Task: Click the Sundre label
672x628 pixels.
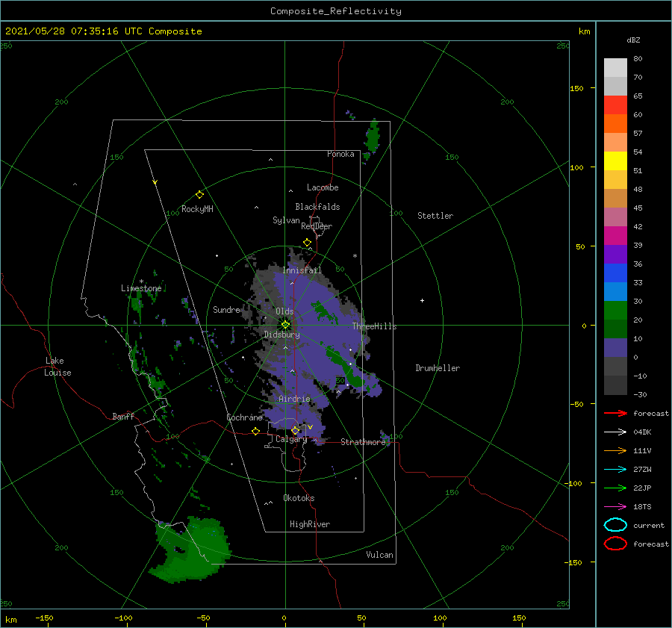Action: coord(226,309)
